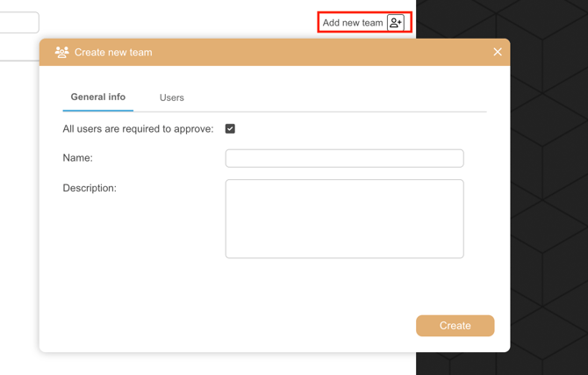Click the Name: field label
588x375 pixels.
[x=78, y=158]
